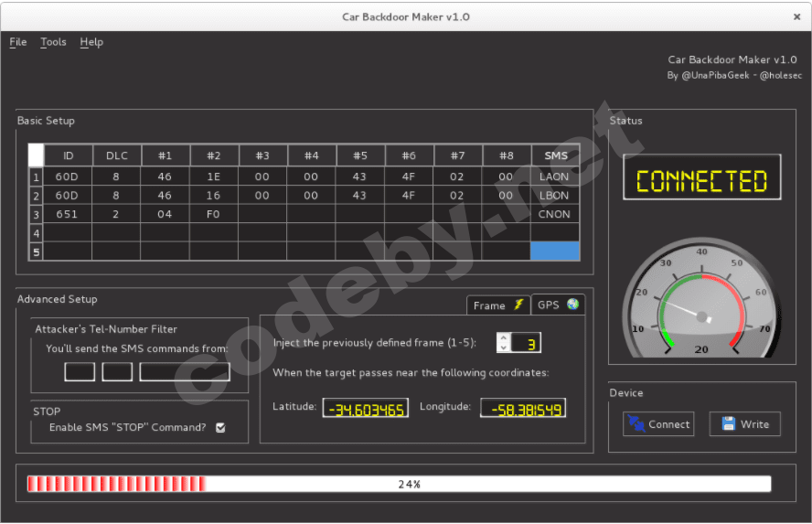
Task: Click the frame number field showing 3
Action: (x=526, y=343)
